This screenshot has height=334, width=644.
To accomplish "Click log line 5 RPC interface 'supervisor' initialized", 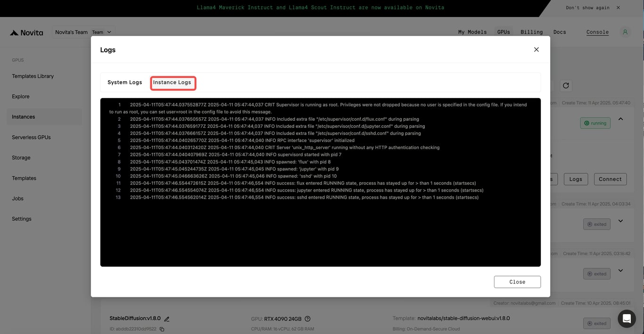I will 242,141.
